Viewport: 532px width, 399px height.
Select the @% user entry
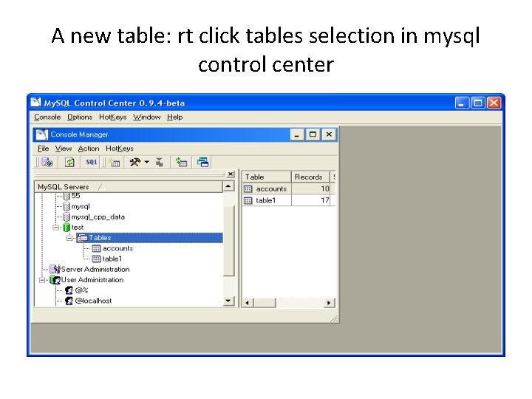81,290
